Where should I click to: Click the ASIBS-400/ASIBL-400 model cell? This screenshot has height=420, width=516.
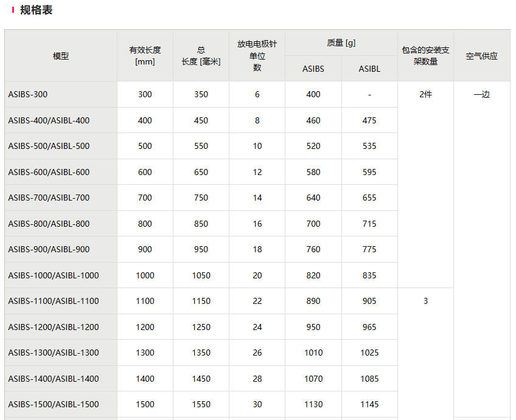[49, 120]
